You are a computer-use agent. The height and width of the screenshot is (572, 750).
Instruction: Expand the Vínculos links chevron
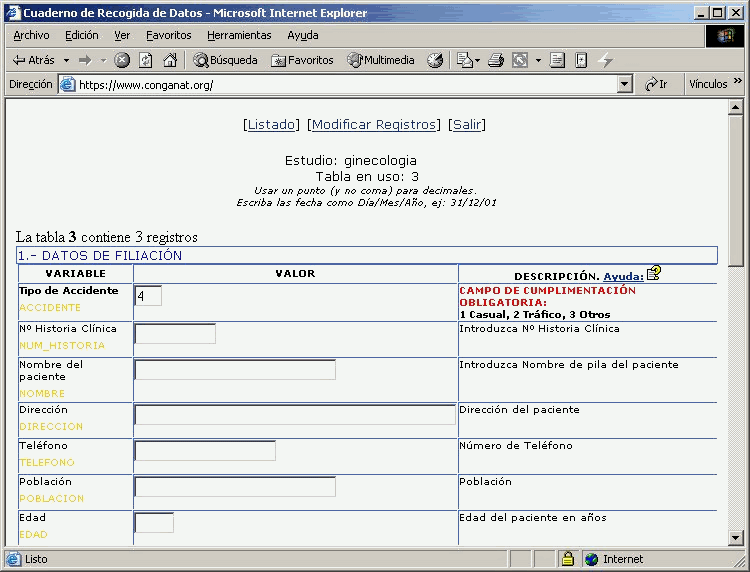738,84
